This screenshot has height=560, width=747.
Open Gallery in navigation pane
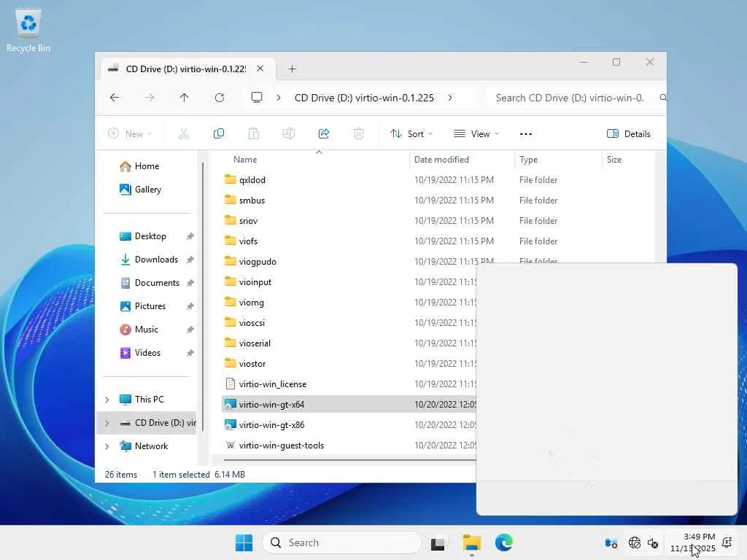[147, 190]
